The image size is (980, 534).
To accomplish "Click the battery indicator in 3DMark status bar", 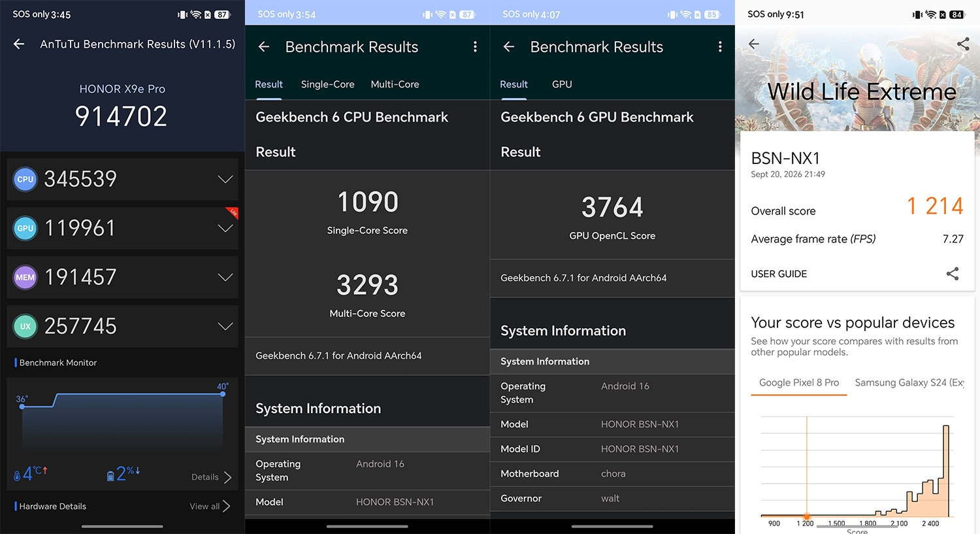I will pyautogui.click(x=956, y=14).
